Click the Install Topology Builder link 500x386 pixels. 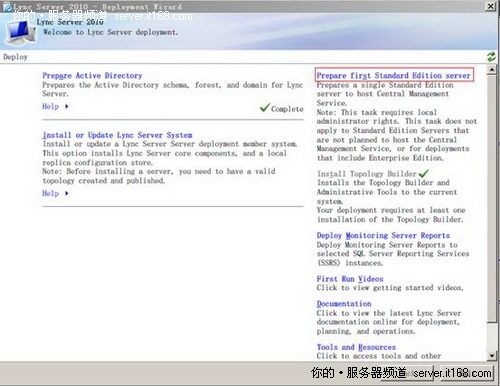click(367, 174)
